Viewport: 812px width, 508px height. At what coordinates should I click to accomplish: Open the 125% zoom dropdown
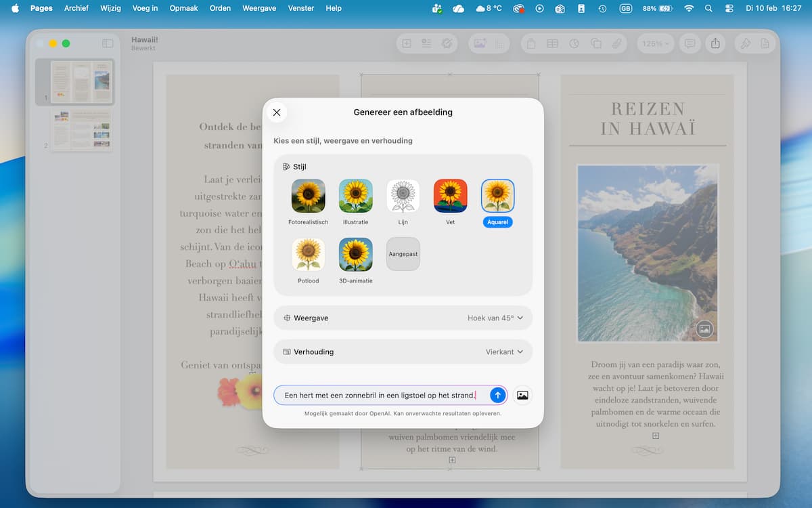tap(655, 43)
